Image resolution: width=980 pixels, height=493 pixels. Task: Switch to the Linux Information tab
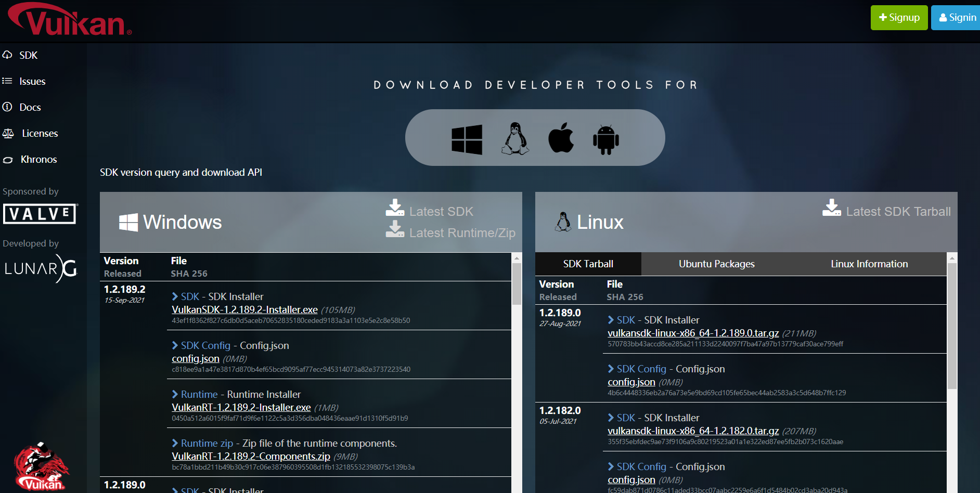point(869,264)
